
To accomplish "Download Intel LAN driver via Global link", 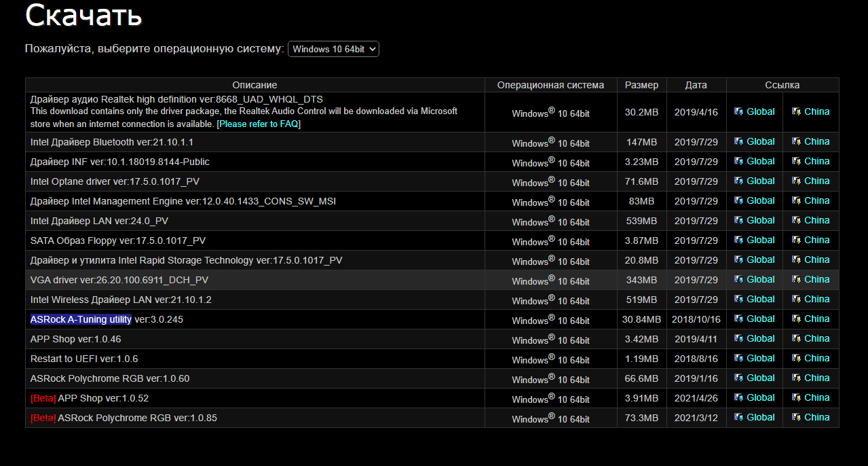I will (x=760, y=220).
